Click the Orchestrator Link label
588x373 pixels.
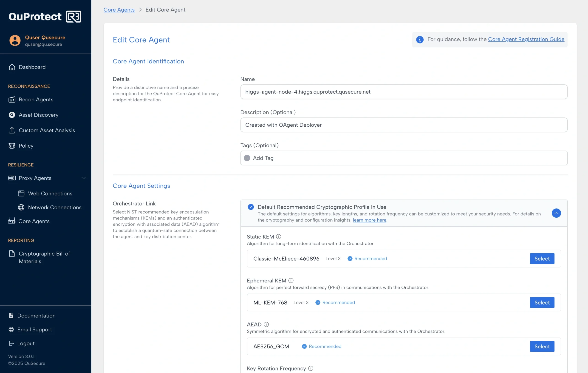134,203
